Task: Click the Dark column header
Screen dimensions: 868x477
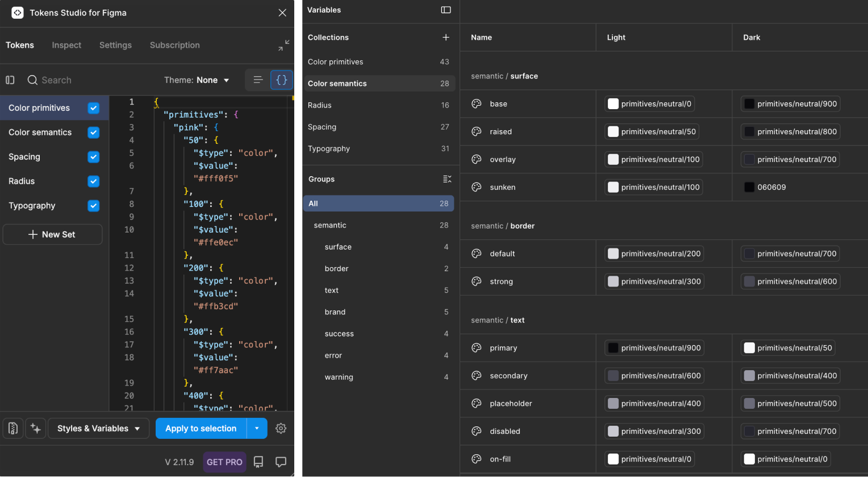Action: click(x=752, y=38)
